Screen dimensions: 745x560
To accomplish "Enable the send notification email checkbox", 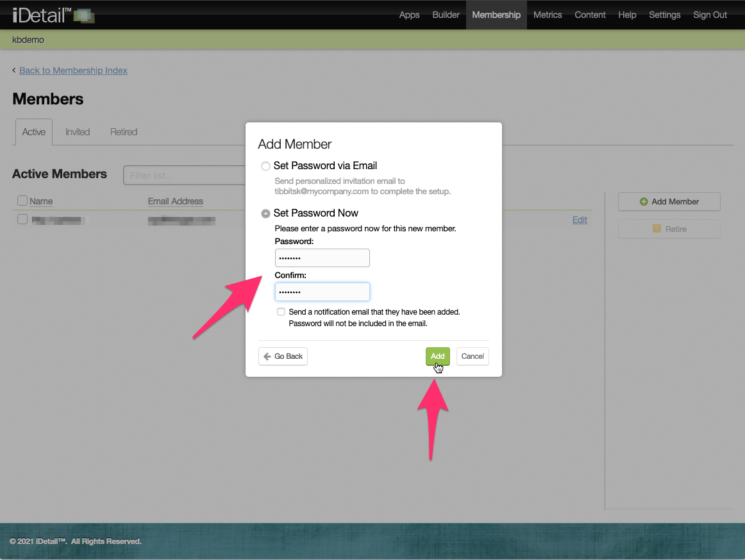I will pyautogui.click(x=281, y=311).
